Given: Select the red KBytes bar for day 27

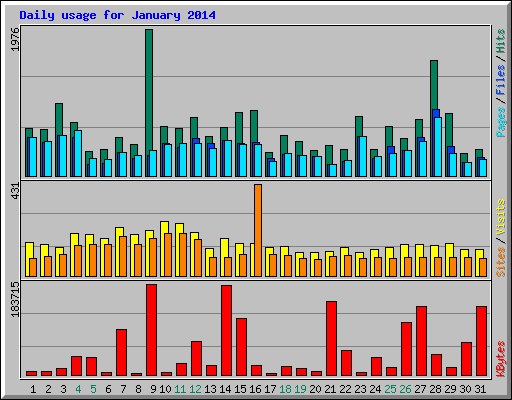Looking at the screenshot, I should coord(421,341).
